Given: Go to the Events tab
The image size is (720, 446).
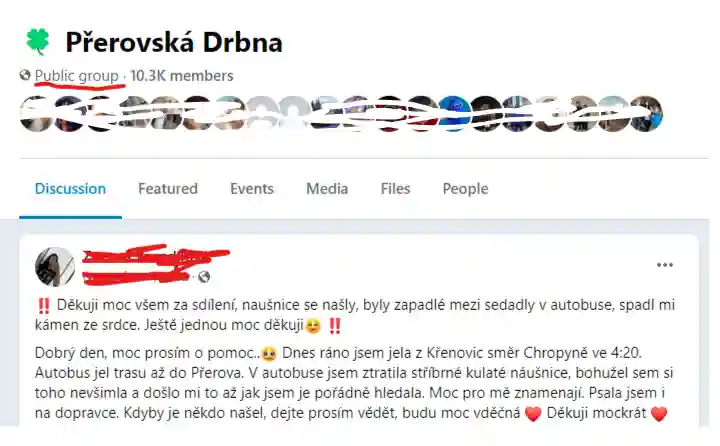Looking at the screenshot, I should click(252, 189).
